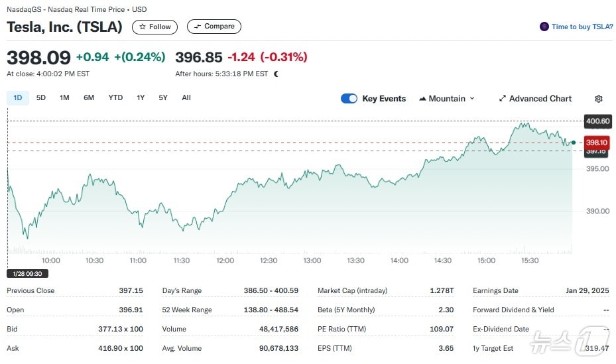The height and width of the screenshot is (364, 616).
Task: Click the 1/28 09:30 time marker label
Action: click(x=27, y=273)
